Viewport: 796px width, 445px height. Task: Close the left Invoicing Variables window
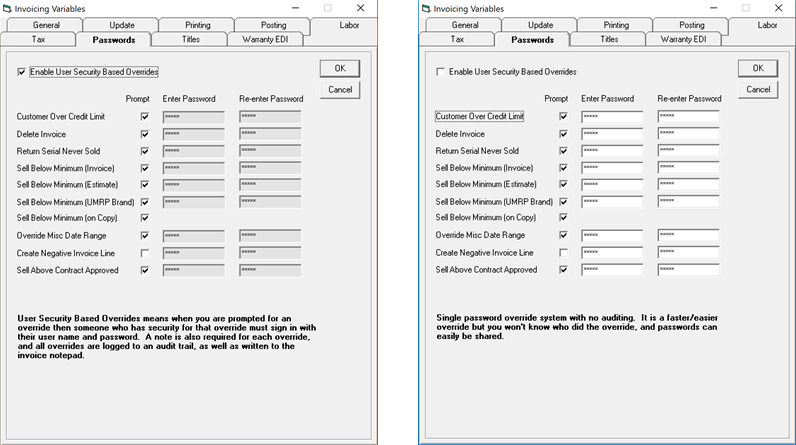coord(360,8)
